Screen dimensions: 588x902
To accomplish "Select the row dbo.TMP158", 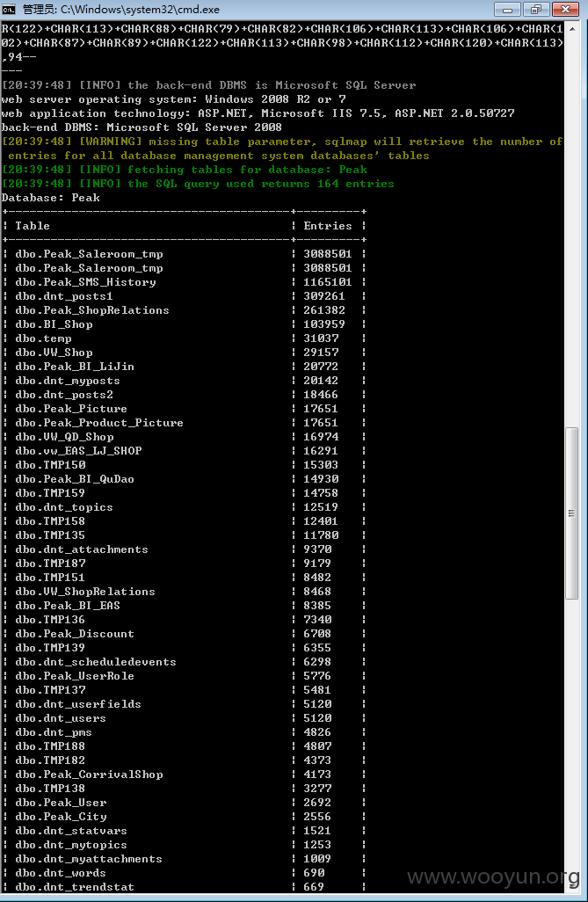I will [x=184, y=521].
